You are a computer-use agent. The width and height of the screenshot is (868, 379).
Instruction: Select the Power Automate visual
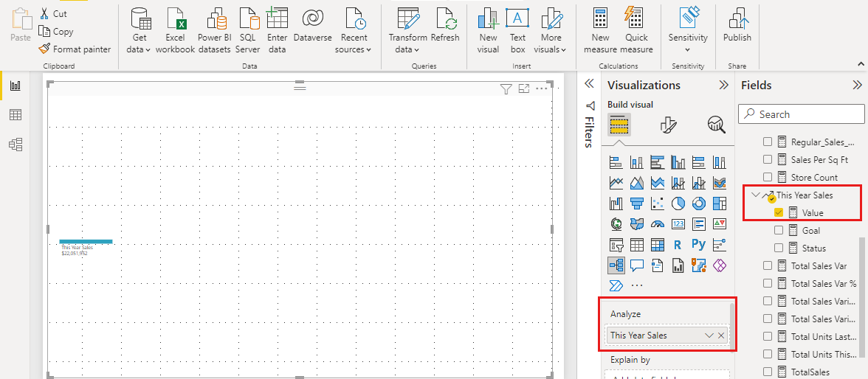pos(616,285)
